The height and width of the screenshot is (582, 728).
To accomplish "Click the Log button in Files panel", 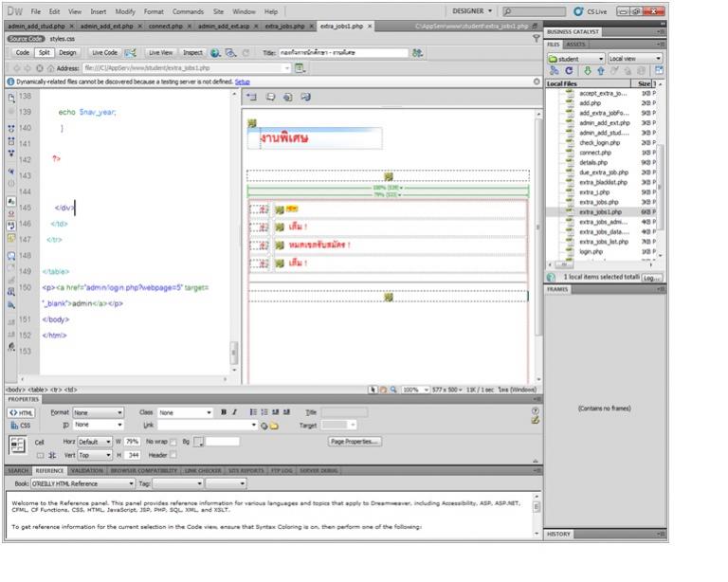I will 651,278.
